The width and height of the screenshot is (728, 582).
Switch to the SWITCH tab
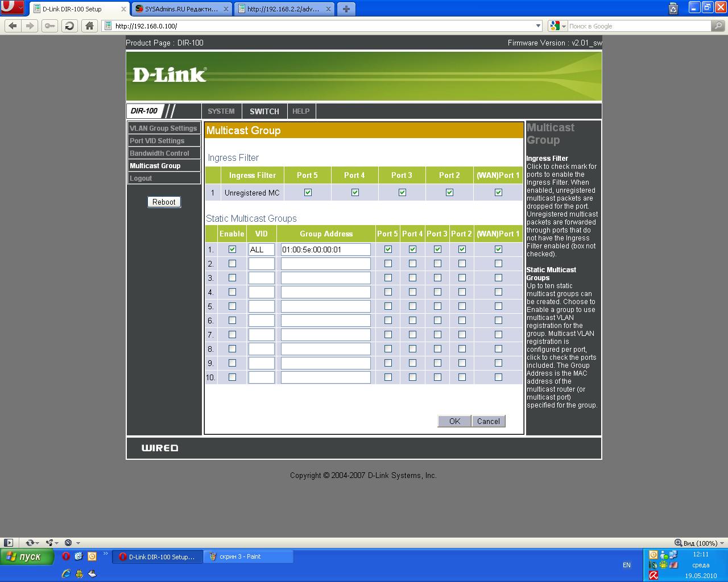[x=264, y=111]
